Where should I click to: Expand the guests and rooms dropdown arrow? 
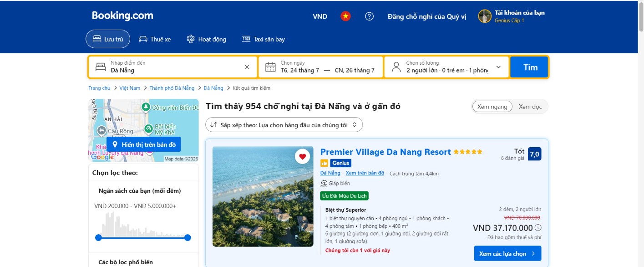pyautogui.click(x=498, y=67)
